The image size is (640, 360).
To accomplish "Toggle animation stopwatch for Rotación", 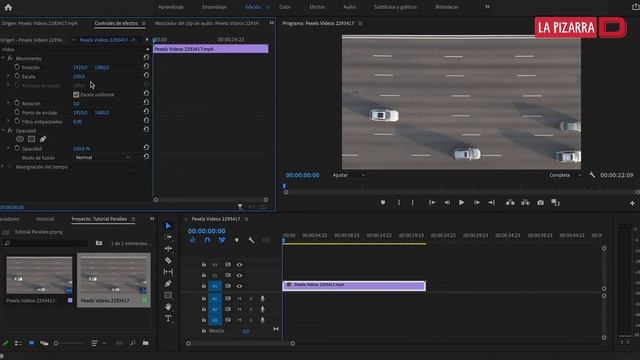I will (x=17, y=103).
